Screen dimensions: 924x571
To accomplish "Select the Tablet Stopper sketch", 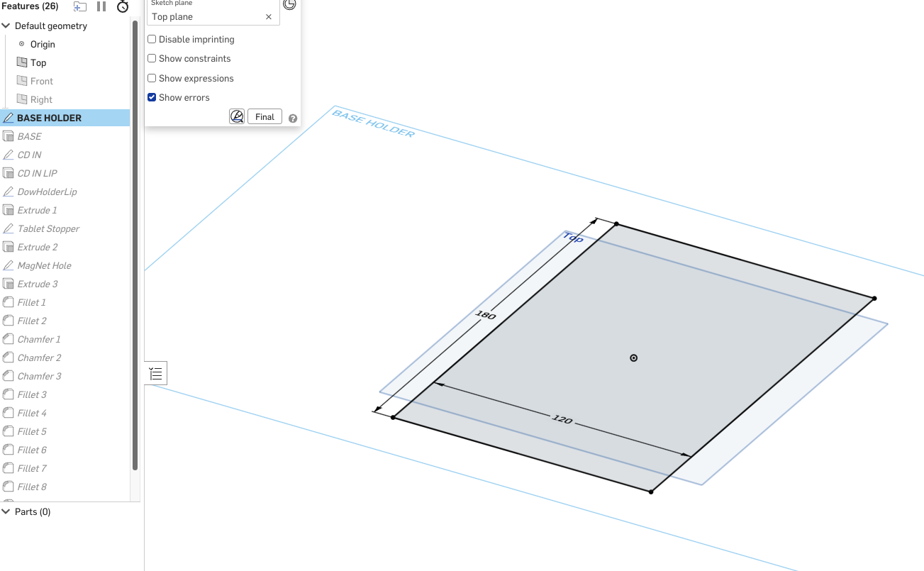I will coord(48,228).
